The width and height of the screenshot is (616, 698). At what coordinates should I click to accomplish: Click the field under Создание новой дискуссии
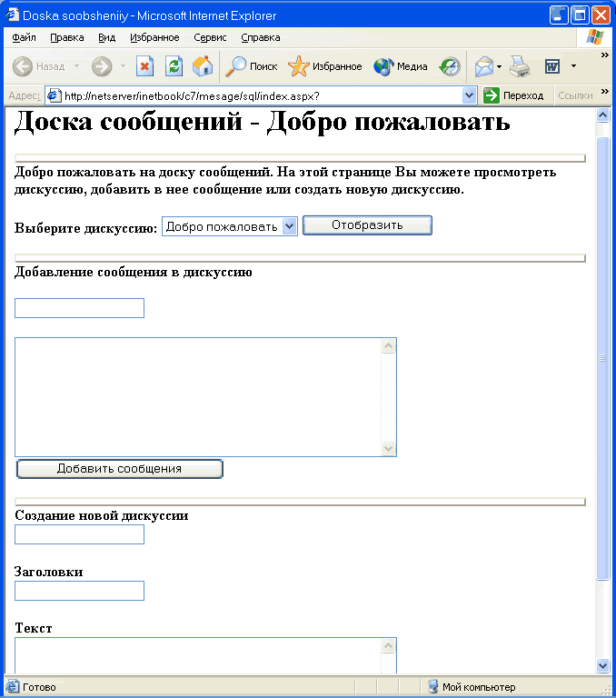[x=79, y=534]
